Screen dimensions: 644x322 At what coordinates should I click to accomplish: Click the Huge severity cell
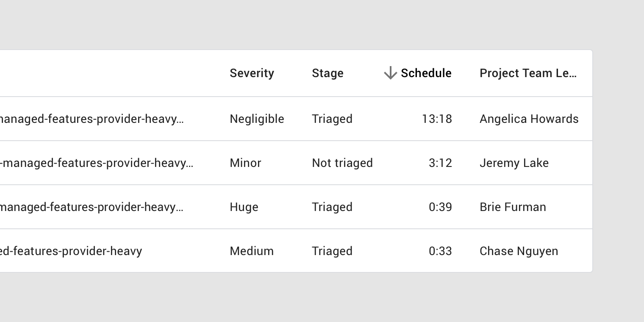coord(244,207)
